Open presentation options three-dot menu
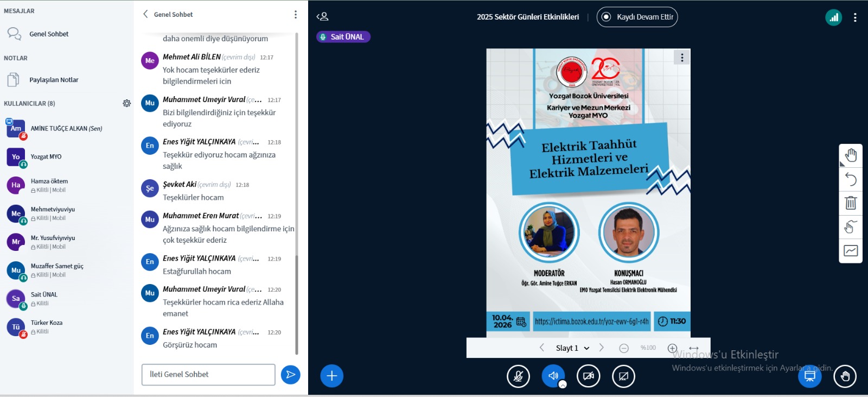The image size is (868, 397). (682, 58)
